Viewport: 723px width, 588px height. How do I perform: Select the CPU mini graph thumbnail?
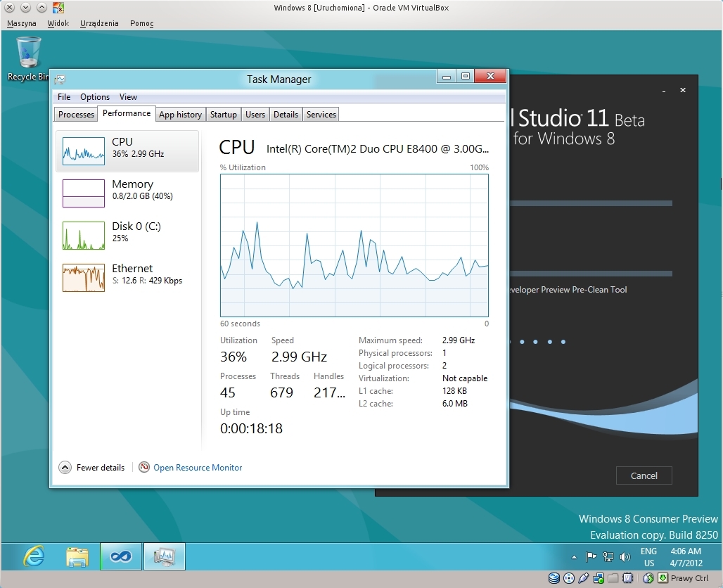[84, 151]
